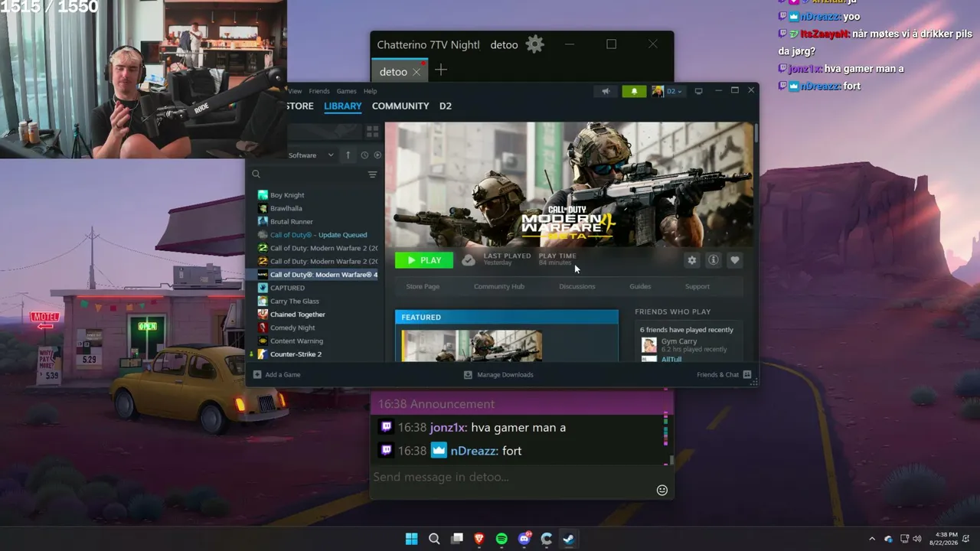
Task: Open the FEATURED news thumbnail
Action: pos(472,346)
